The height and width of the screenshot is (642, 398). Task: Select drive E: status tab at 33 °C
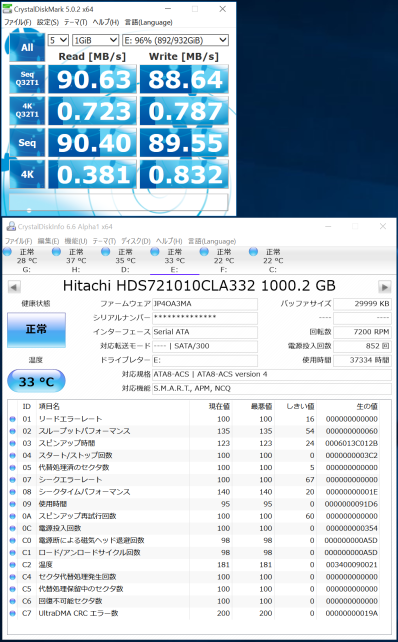(x=174, y=261)
